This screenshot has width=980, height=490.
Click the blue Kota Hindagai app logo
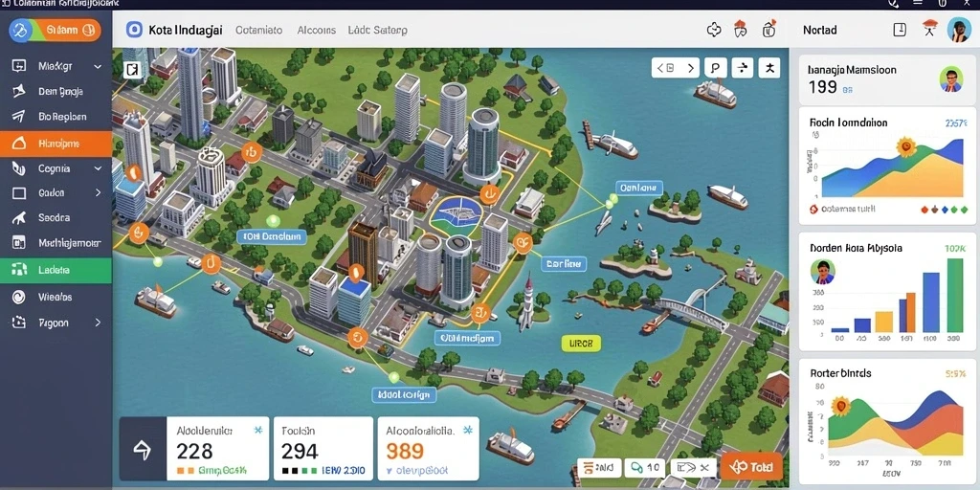(134, 30)
